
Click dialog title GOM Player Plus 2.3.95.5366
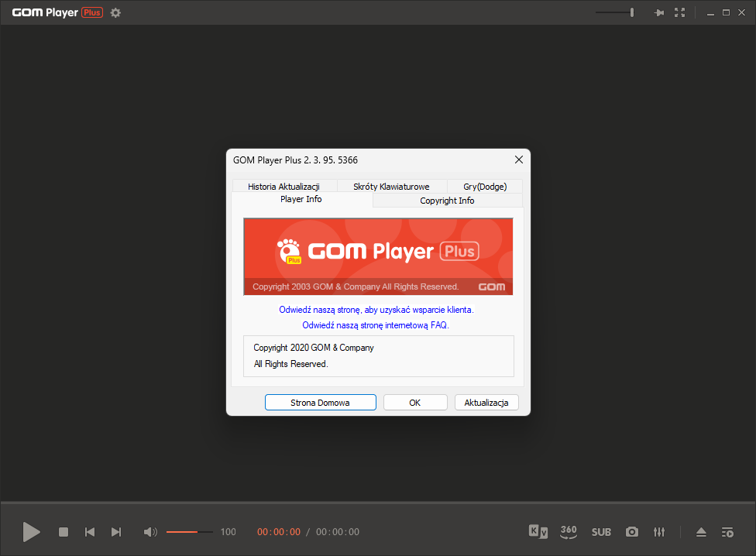[295, 160]
